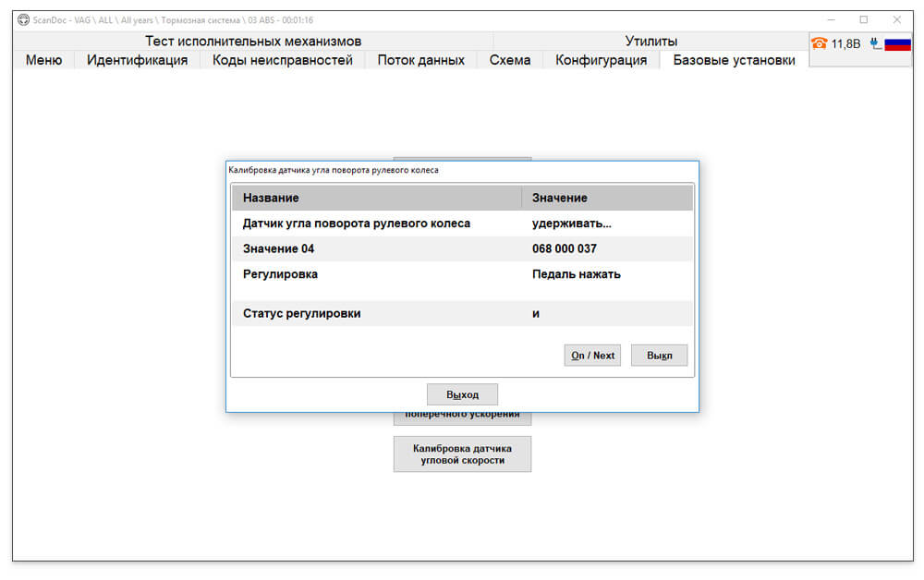Click the On / Next button
This screenshot has width=924, height=580.
coord(592,355)
